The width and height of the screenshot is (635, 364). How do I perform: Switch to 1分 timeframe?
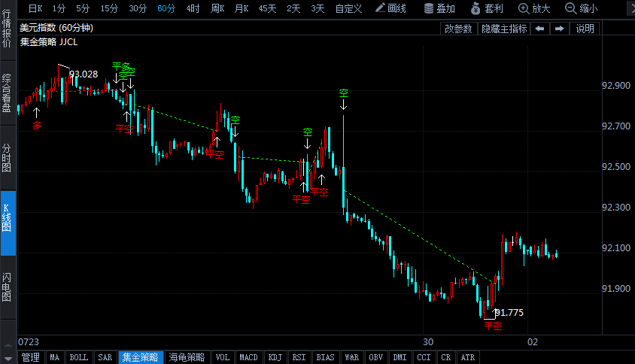(x=59, y=8)
